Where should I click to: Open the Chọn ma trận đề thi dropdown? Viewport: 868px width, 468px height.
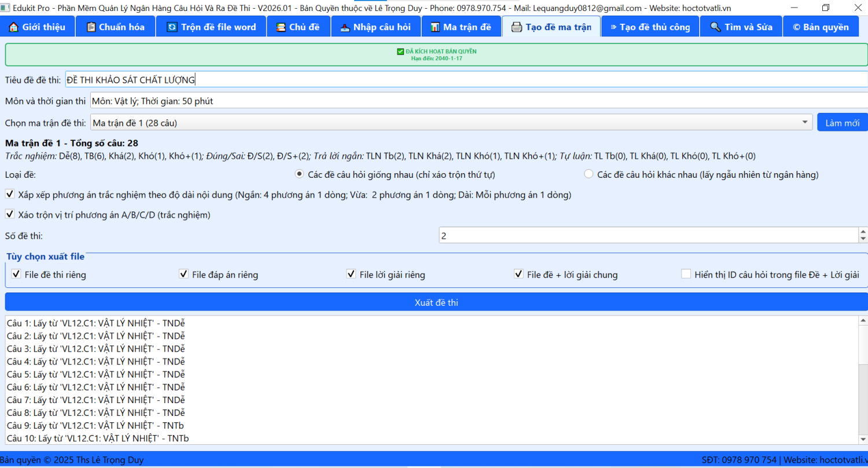804,123
